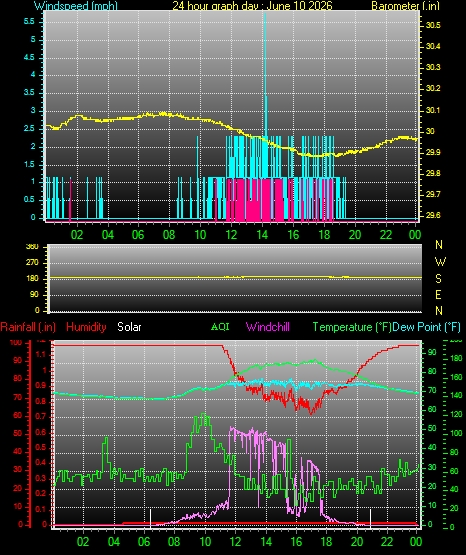Select the "Dew Point (°F)" legend label
The width and height of the screenshot is (466, 555).
426,327
